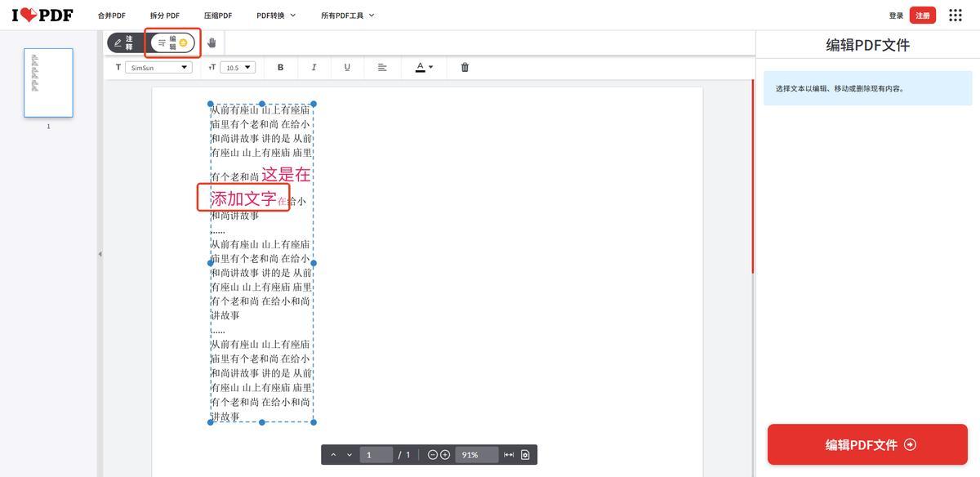This screenshot has width=980, height=477.
Task: Click the 注册 sign-up button
Action: (923, 16)
